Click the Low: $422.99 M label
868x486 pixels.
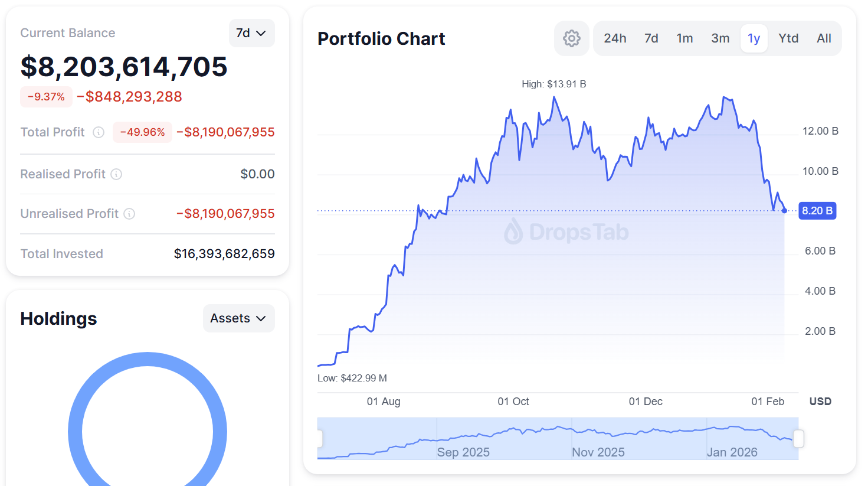click(x=353, y=378)
